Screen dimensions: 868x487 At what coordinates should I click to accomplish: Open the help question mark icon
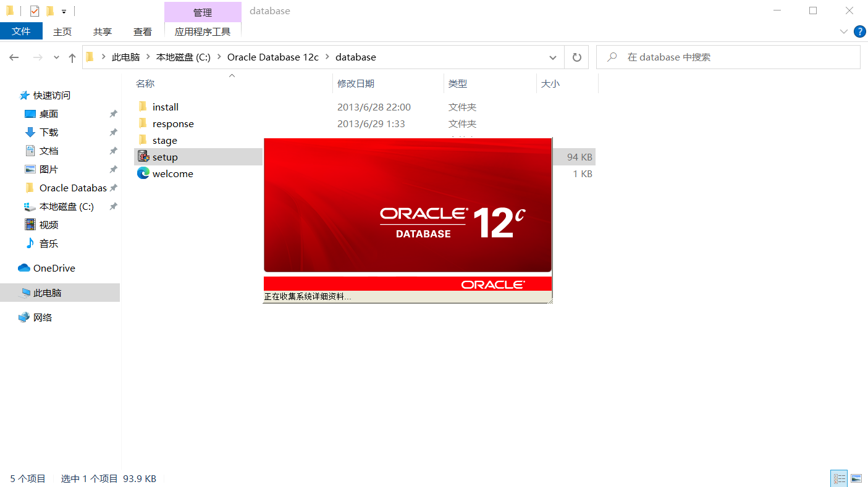pos(859,31)
